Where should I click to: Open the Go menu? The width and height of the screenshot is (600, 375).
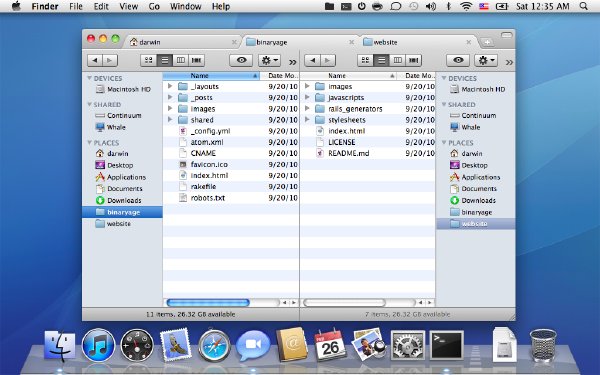pos(154,6)
